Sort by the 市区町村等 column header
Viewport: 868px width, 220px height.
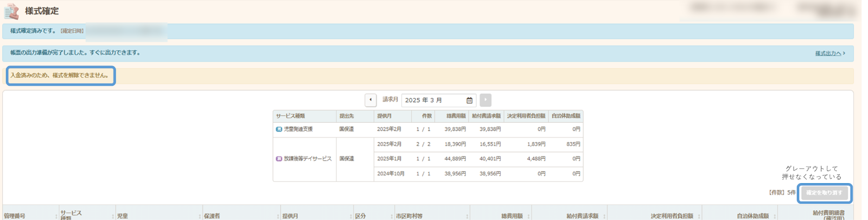[409, 216]
